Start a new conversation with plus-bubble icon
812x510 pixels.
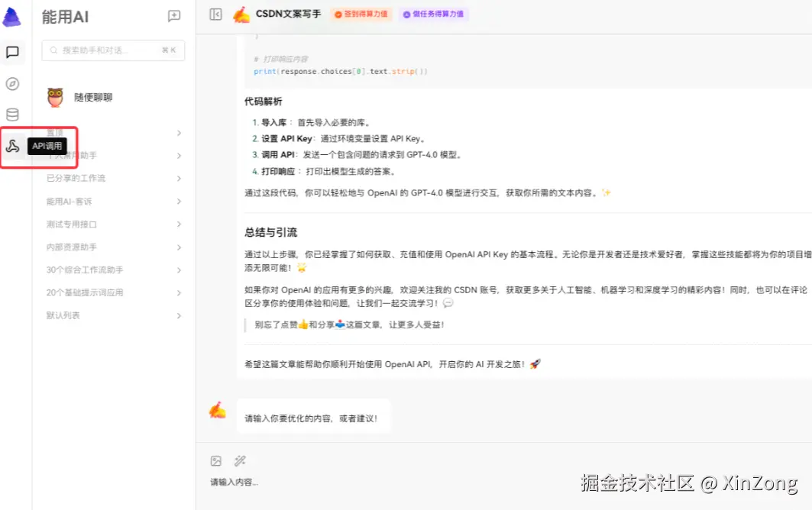click(174, 16)
